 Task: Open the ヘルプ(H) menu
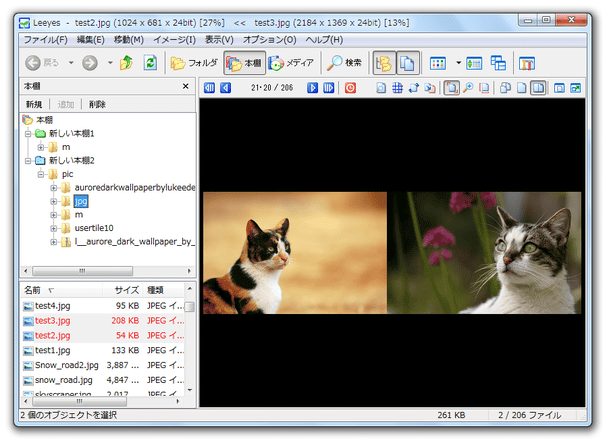pos(324,39)
